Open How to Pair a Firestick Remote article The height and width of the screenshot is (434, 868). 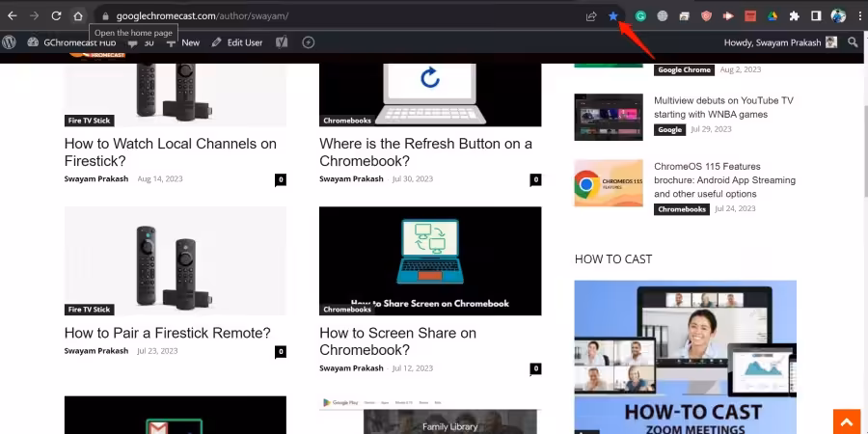pos(167,333)
